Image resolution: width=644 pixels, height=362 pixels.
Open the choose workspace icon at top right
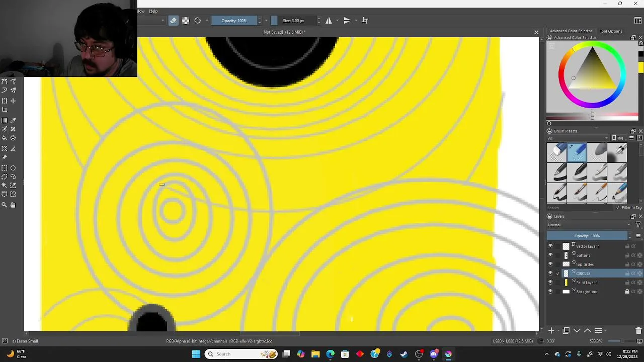(638, 21)
